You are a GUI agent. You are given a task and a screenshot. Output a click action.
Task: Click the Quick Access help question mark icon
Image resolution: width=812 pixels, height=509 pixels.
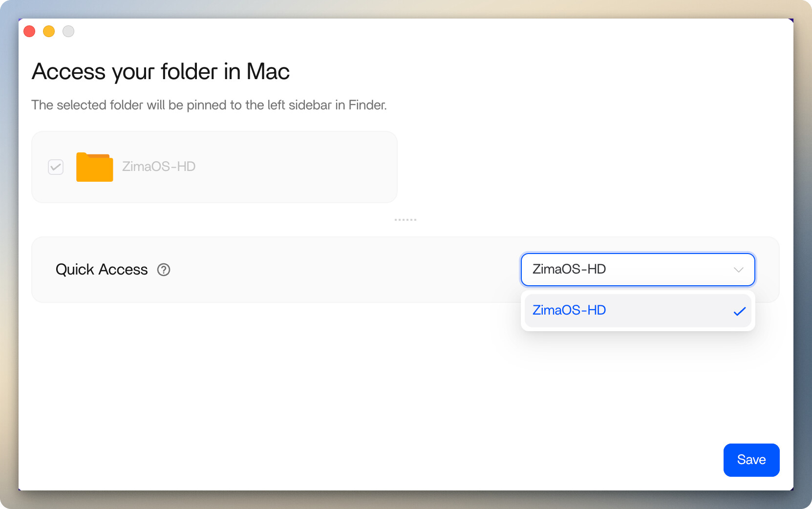pyautogui.click(x=164, y=270)
